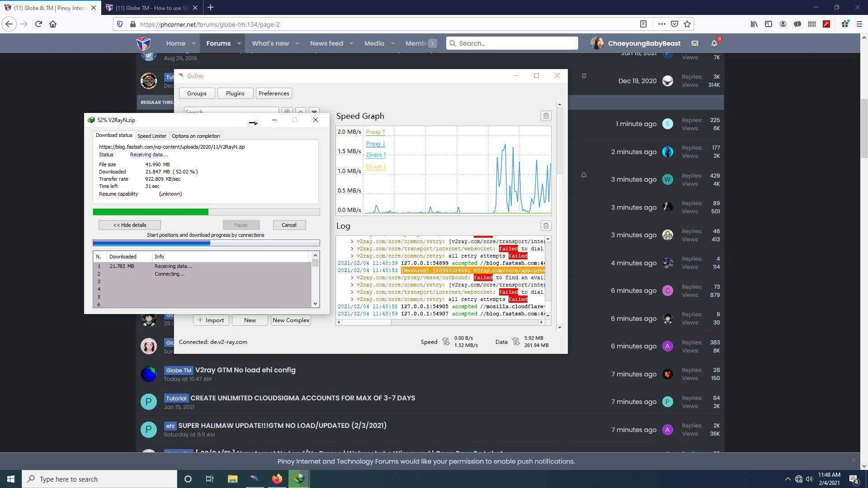Open the Download status tab
This screenshot has width=868, height=488.
click(x=114, y=136)
